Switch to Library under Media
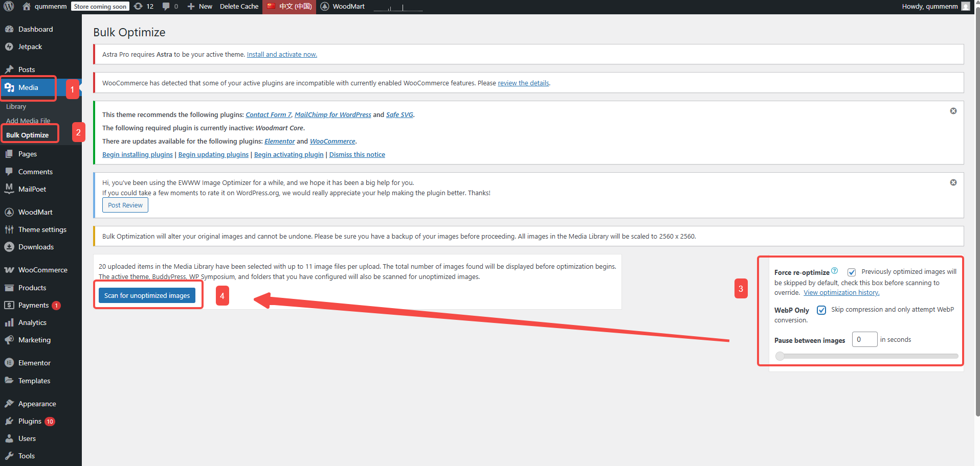 pos(16,106)
